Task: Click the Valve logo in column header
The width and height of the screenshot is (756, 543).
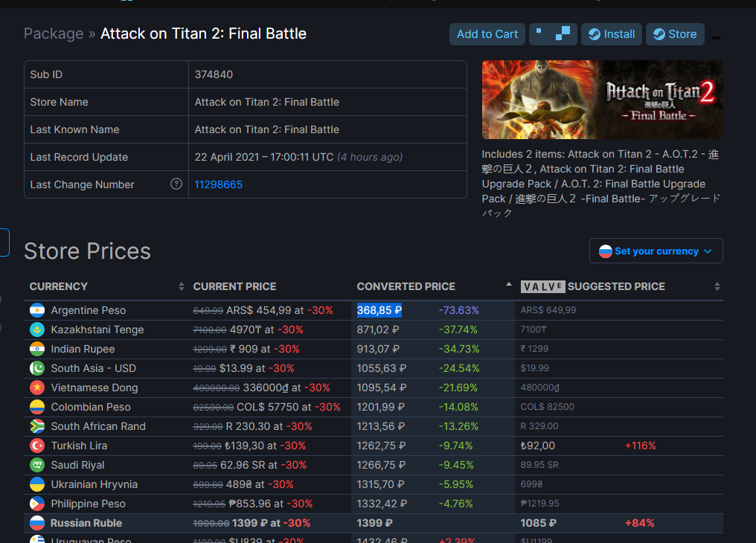Action: (x=542, y=286)
